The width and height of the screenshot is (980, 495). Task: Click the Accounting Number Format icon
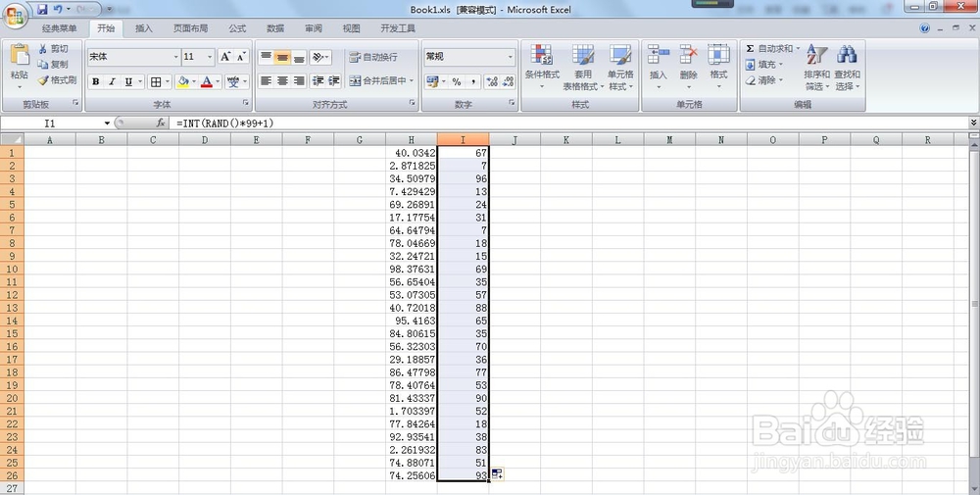(431, 81)
